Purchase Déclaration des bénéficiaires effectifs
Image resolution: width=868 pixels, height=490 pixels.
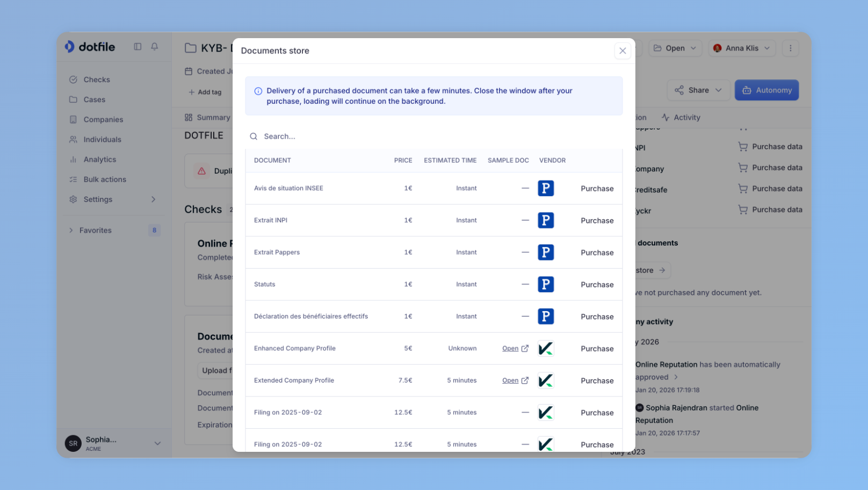597,316
